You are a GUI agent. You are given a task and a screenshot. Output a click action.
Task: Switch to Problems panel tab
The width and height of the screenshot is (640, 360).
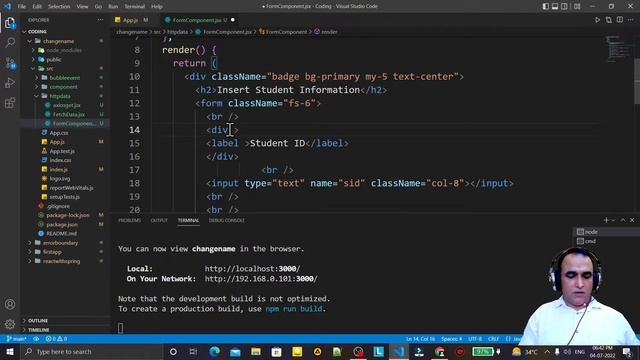coord(129,220)
